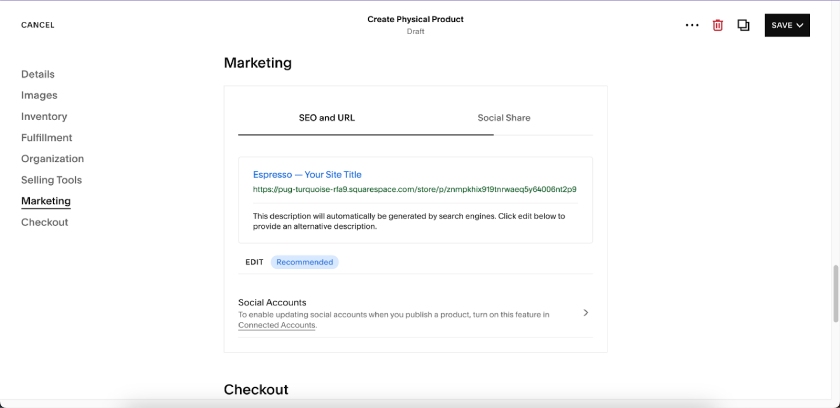Click the red trash delete icon

(x=718, y=25)
